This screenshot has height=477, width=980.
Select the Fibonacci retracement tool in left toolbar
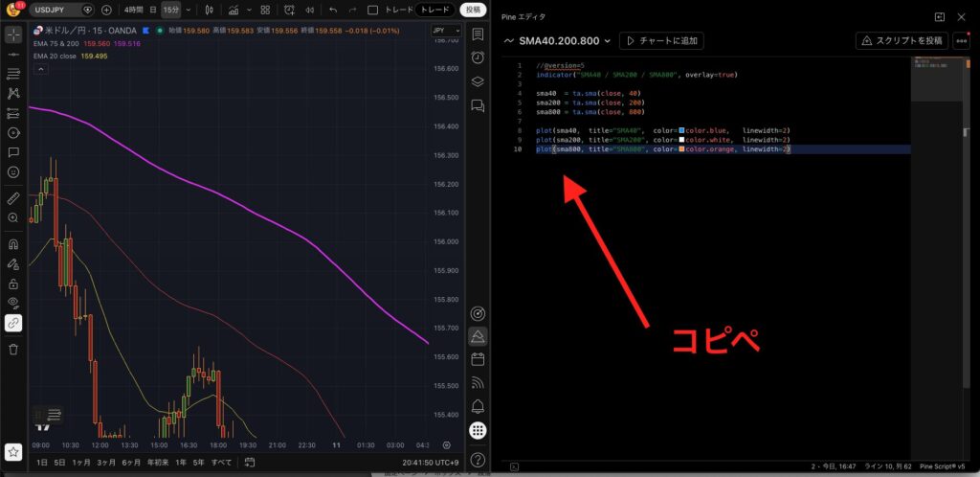point(13,73)
